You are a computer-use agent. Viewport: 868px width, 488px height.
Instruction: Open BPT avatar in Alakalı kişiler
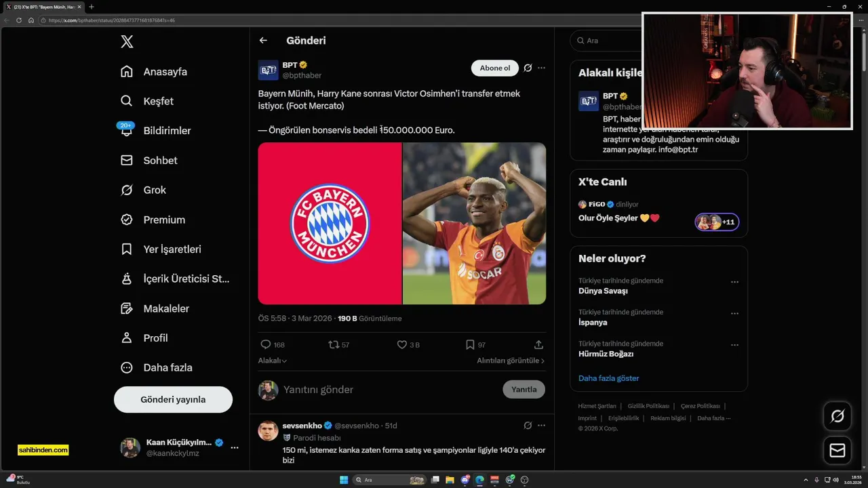(589, 101)
